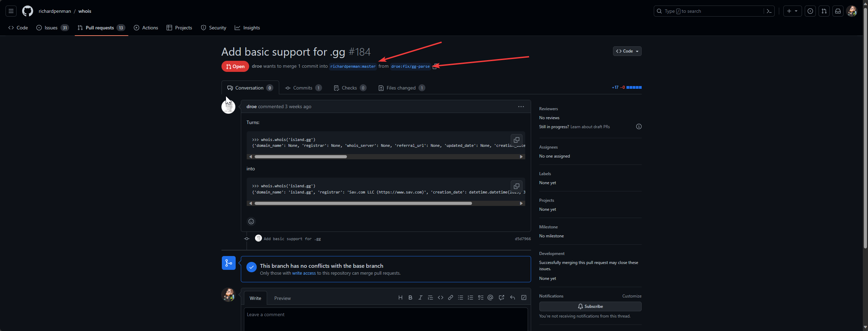Open the 'Add basic support for .gg' commit
This screenshot has width=868, height=331.
[292, 239]
